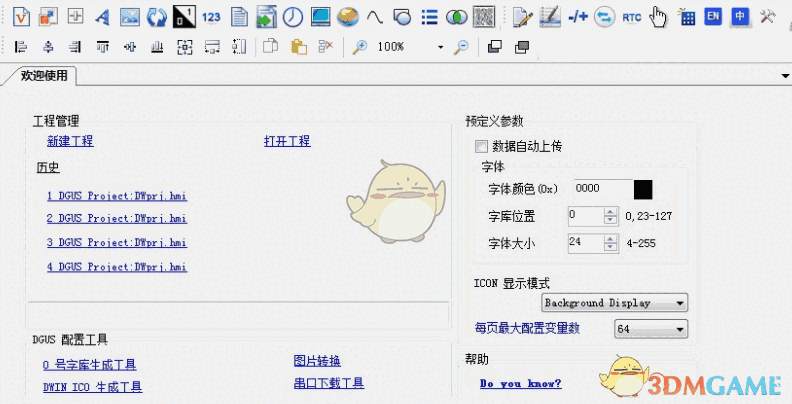Click the 字体颜色 hex input field
Screen dimensions: 792x404
click(x=599, y=189)
